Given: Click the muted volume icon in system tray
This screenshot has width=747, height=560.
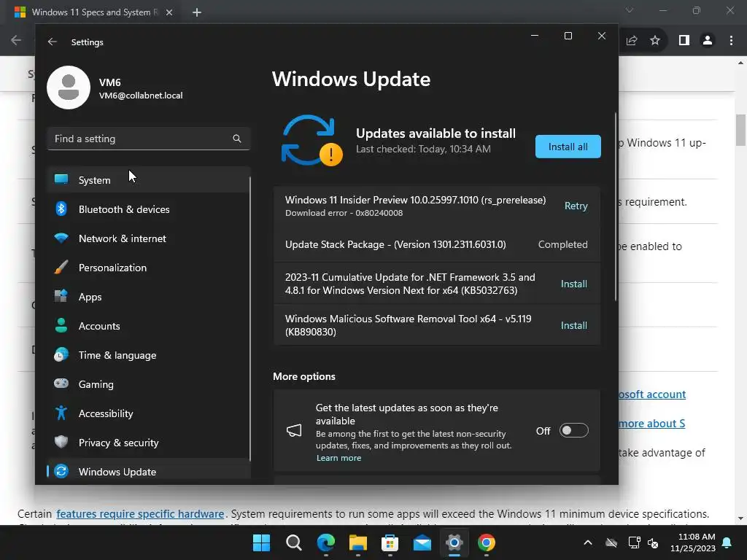Looking at the screenshot, I should 653,542.
